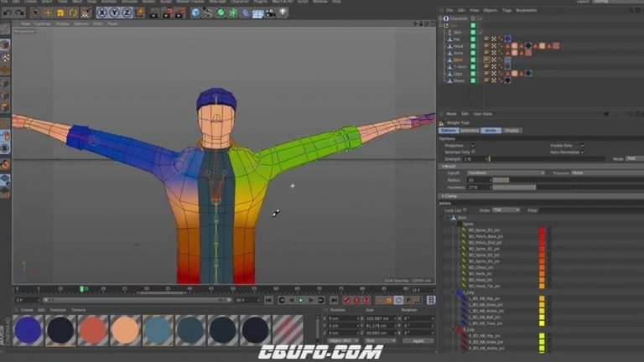Enable the Selected Only checkbox

point(473,152)
